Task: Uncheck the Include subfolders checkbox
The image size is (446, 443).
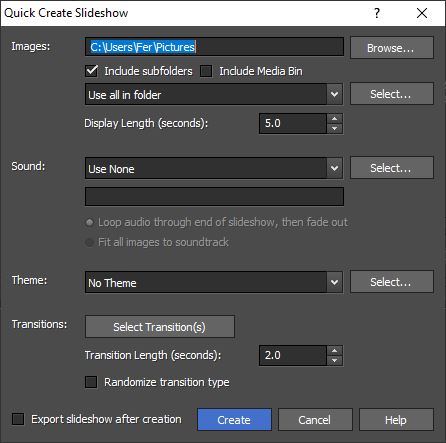Action: coord(91,71)
